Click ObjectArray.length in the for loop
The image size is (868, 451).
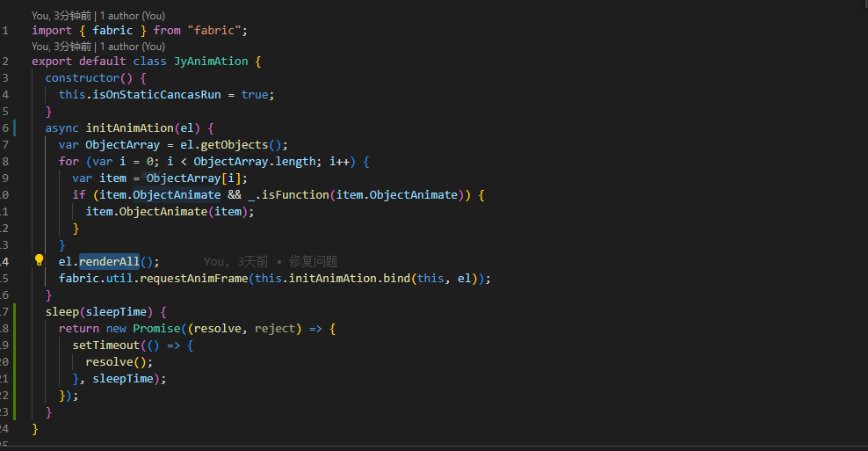pos(254,161)
